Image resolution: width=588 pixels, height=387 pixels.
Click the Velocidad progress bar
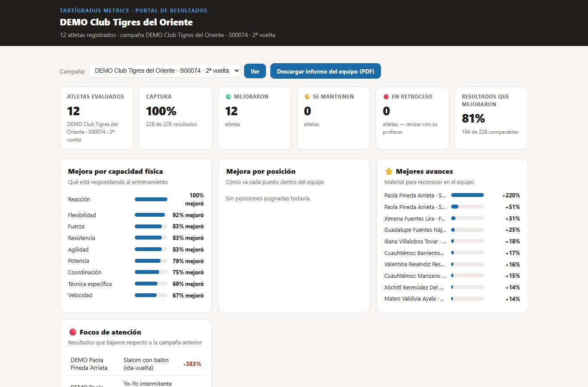point(151,295)
